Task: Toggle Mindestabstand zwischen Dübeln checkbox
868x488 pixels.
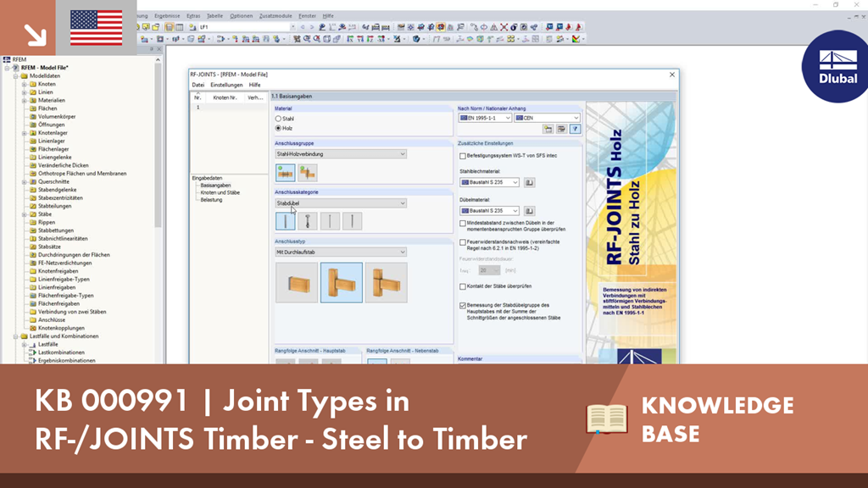Action: [x=463, y=224]
